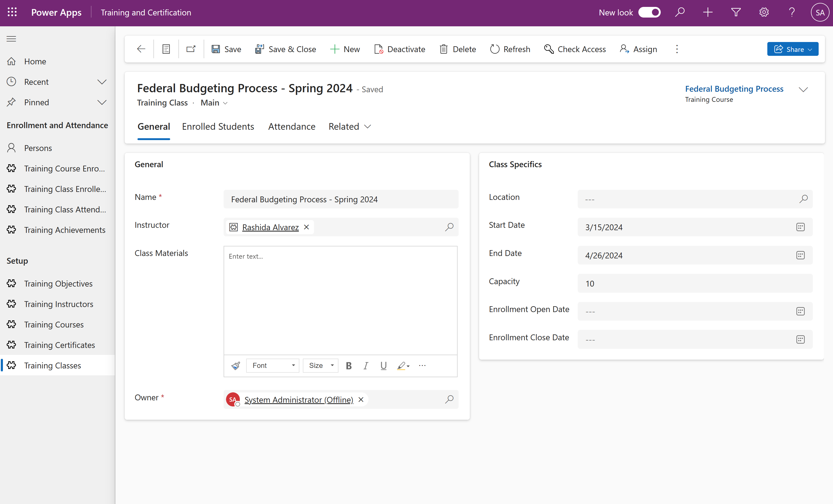Toggle bold formatting

point(349,366)
